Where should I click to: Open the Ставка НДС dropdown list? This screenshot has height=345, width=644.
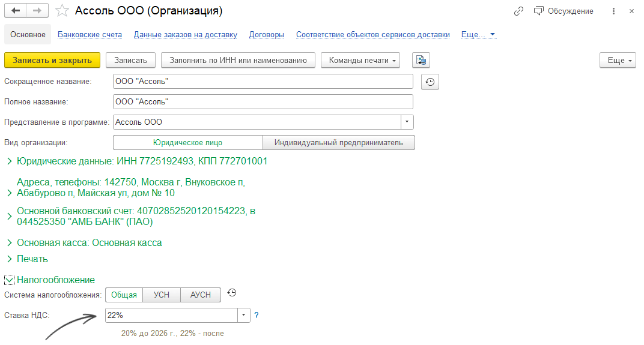[244, 315]
